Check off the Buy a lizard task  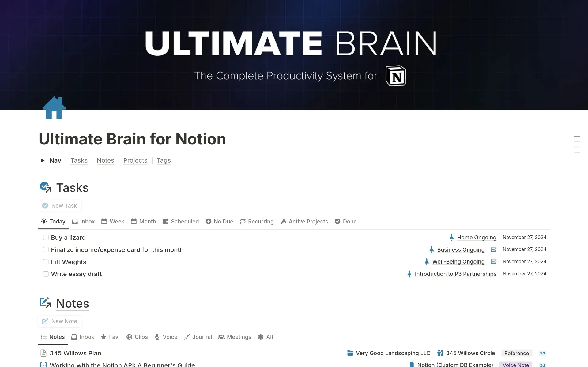click(x=46, y=238)
